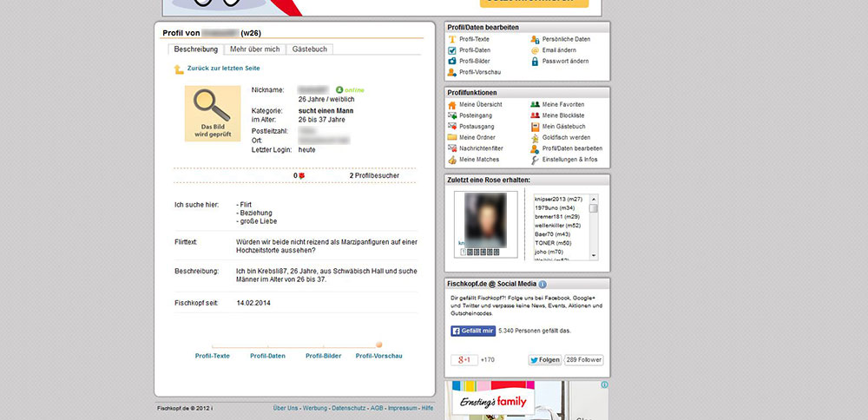868x420 pixels.
Task: Click the Social Media info icon
Action: (x=542, y=284)
